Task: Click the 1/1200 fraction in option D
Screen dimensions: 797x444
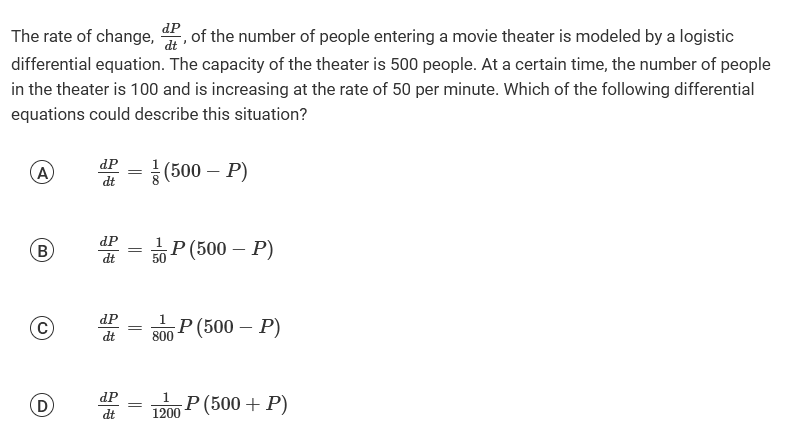Action: click(x=167, y=405)
